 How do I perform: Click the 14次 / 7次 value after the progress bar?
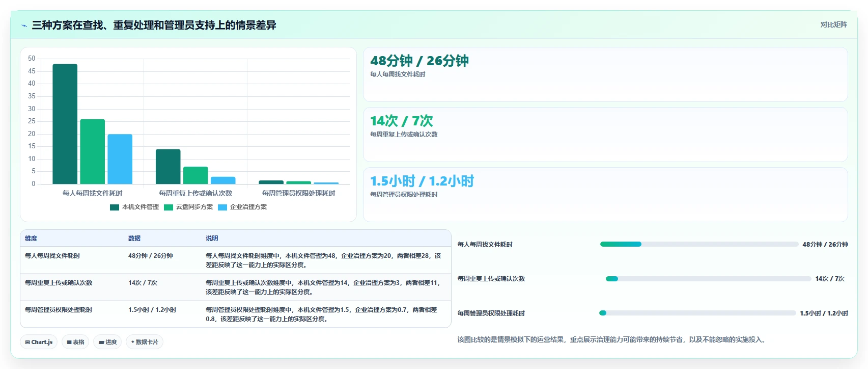[x=830, y=279]
